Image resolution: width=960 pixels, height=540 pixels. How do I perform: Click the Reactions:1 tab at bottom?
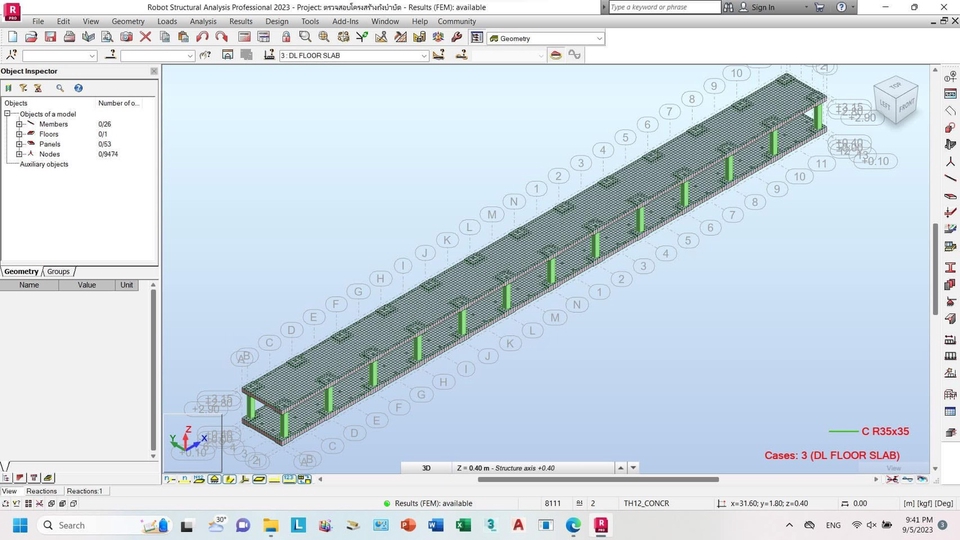tap(85, 491)
